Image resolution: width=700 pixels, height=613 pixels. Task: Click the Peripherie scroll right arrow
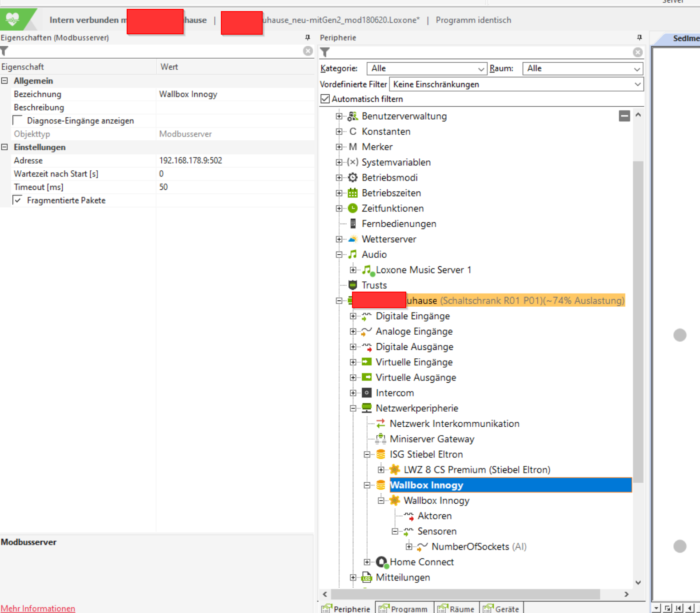tap(627, 594)
